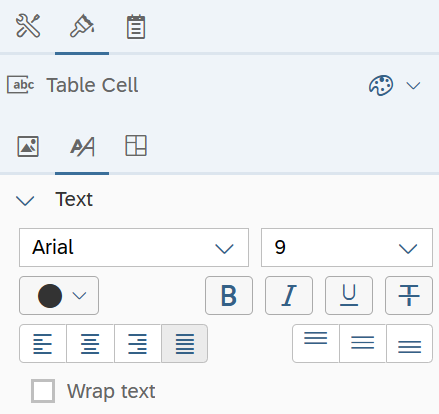This screenshot has height=414, width=439.
Task: Click the color palette styling icon
Action: 381,85
